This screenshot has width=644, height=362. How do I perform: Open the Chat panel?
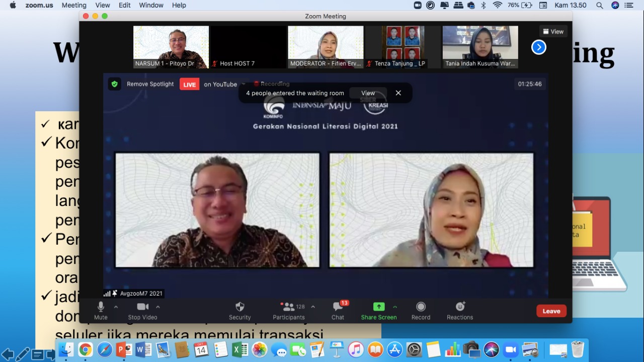338,307
